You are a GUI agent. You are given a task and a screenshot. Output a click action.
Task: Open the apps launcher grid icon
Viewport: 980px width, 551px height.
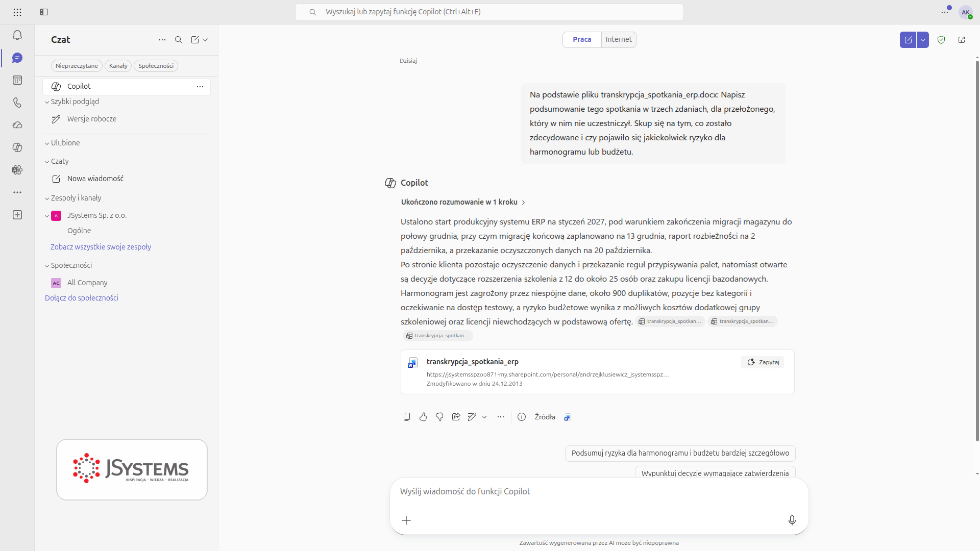[17, 12]
